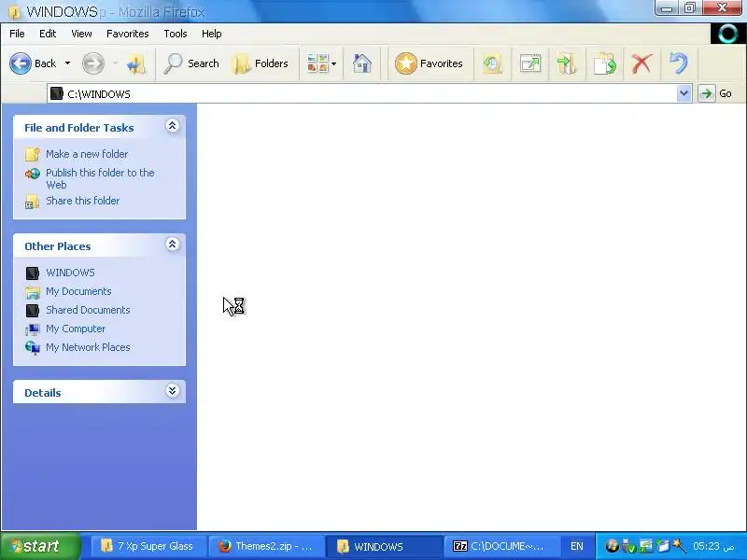The image size is (747, 560).
Task: Open the View menu
Action: click(x=81, y=34)
